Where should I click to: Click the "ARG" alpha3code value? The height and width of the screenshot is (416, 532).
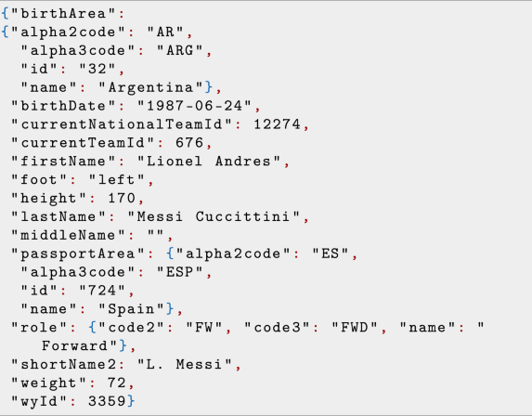pyautogui.click(x=180, y=50)
